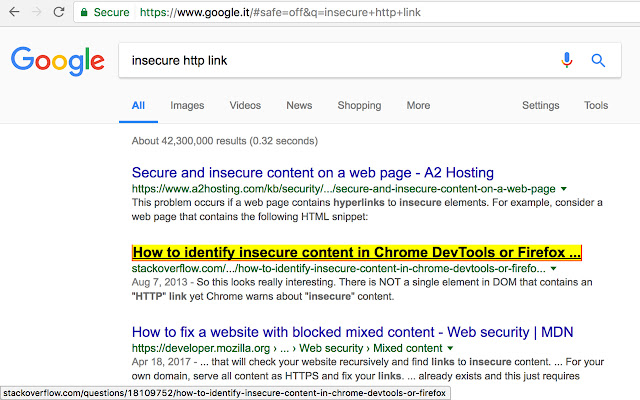Reload the page with the refresh icon
Screen dimensions: 640x400
[59, 12]
